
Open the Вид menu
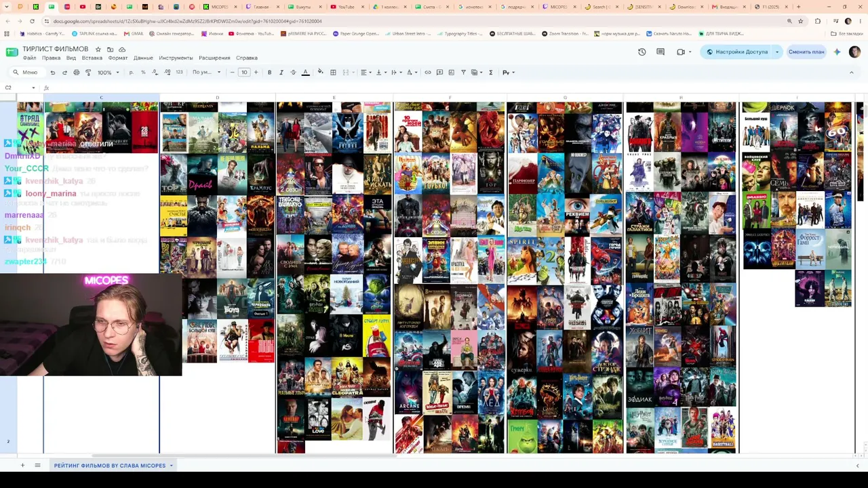click(71, 58)
